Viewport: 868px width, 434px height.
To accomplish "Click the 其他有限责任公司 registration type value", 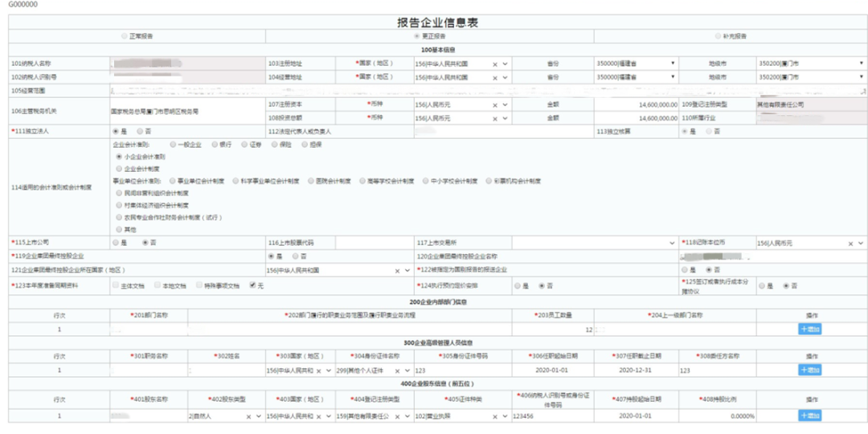I will tap(781, 104).
